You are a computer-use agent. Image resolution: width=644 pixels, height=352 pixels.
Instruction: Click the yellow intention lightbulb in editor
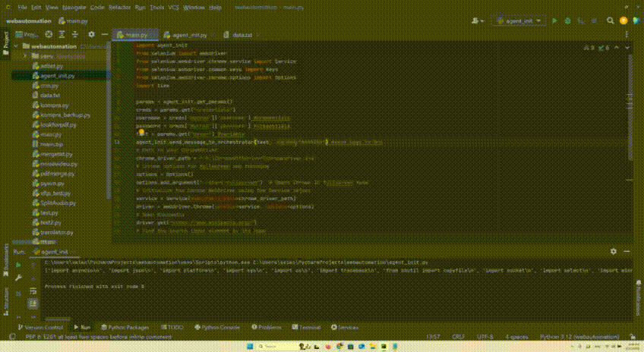click(x=141, y=132)
